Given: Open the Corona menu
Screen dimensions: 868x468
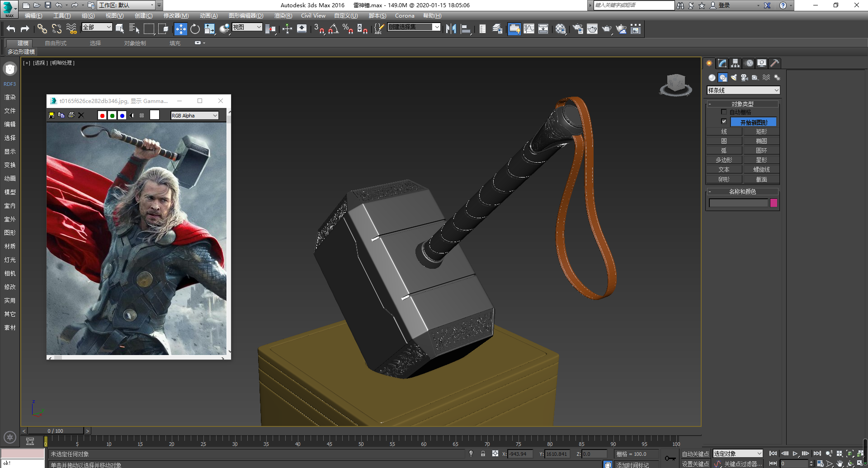Looking at the screenshot, I should pos(405,16).
